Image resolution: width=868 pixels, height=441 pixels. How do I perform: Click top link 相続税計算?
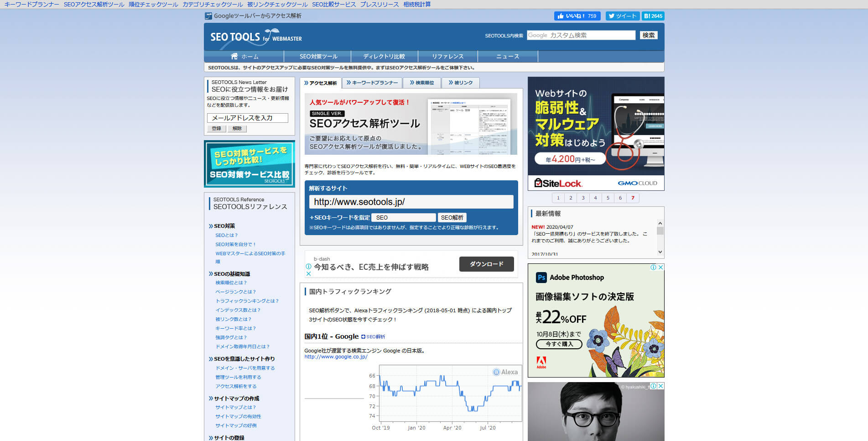(417, 5)
